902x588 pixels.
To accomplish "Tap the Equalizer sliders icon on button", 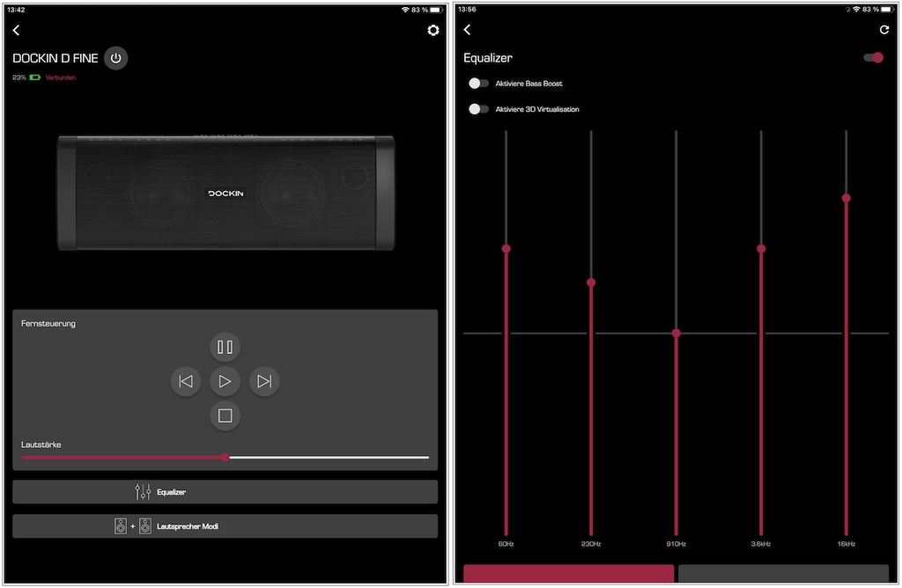I will tap(143, 492).
